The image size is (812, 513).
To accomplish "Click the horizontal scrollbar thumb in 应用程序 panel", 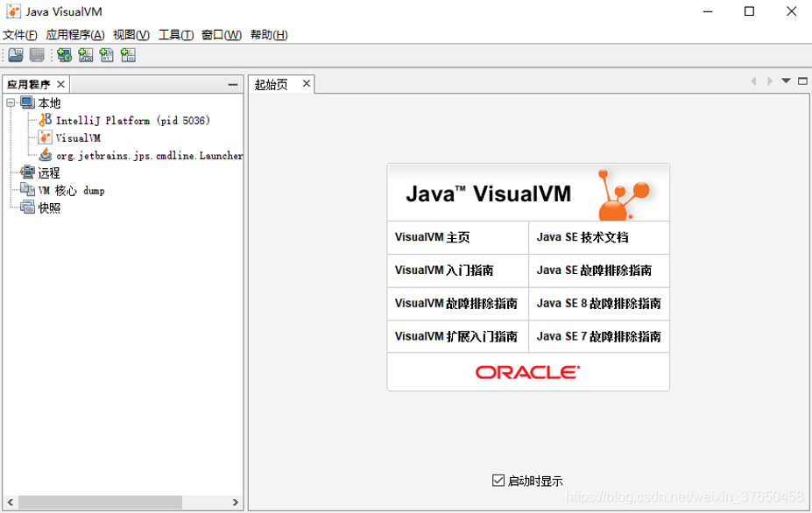I will [x=100, y=502].
